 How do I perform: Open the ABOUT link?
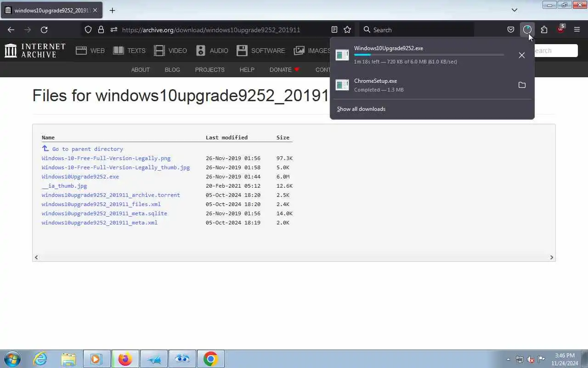point(141,70)
